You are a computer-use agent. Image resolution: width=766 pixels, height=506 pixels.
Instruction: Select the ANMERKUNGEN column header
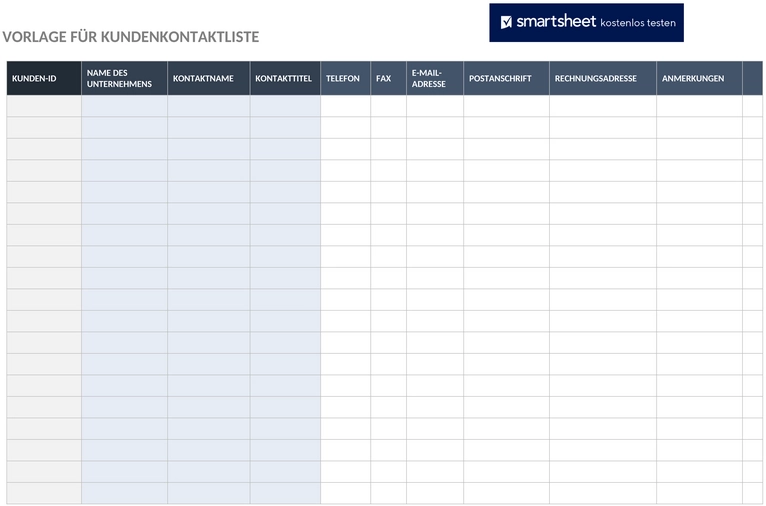point(700,78)
